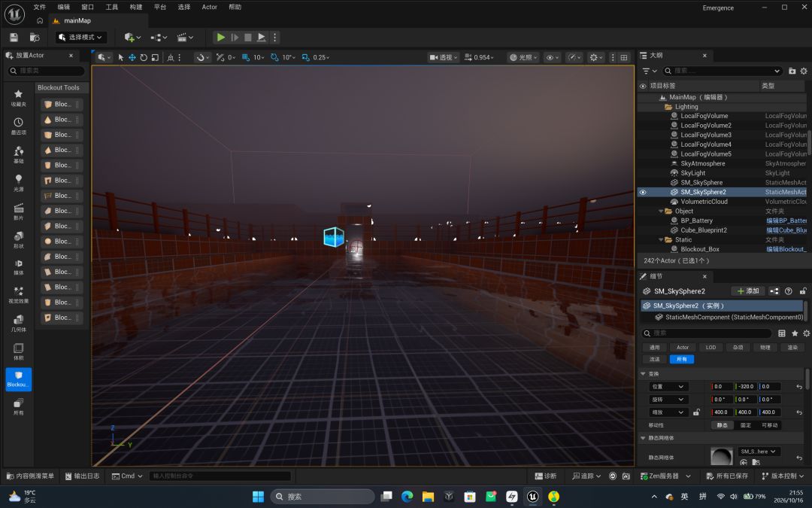
Task: Open the quick add actor menu
Action: pos(132,38)
